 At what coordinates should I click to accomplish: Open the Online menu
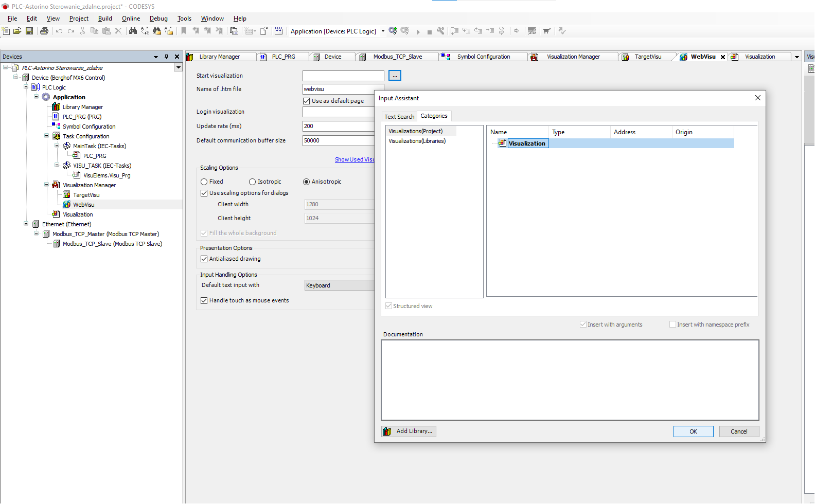131,19
